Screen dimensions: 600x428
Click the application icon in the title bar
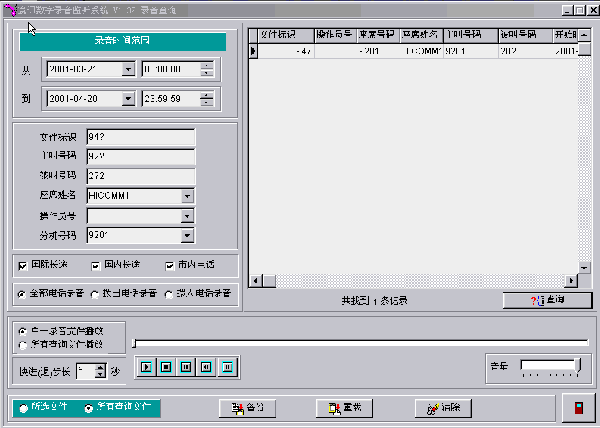pyautogui.click(x=10, y=9)
